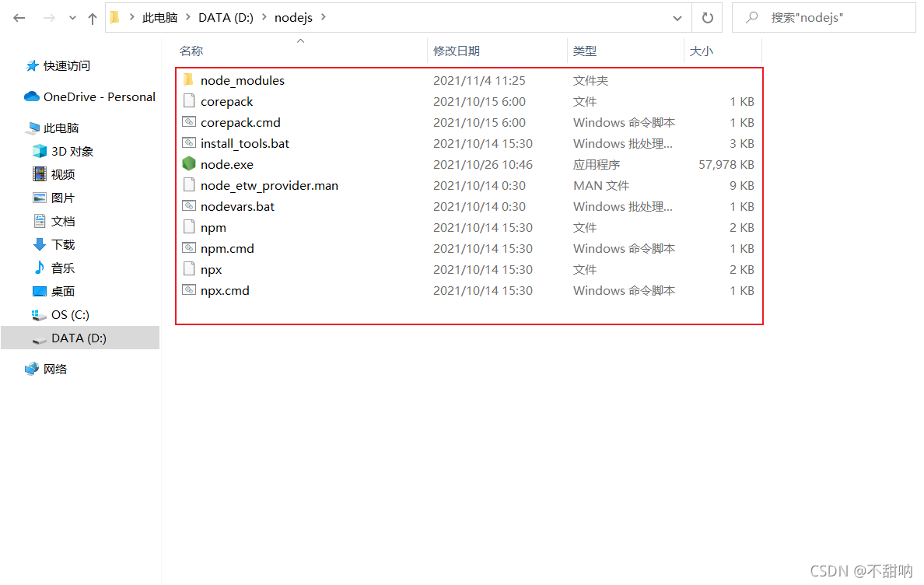Select the npx file icon
924x585 pixels.
coord(188,268)
